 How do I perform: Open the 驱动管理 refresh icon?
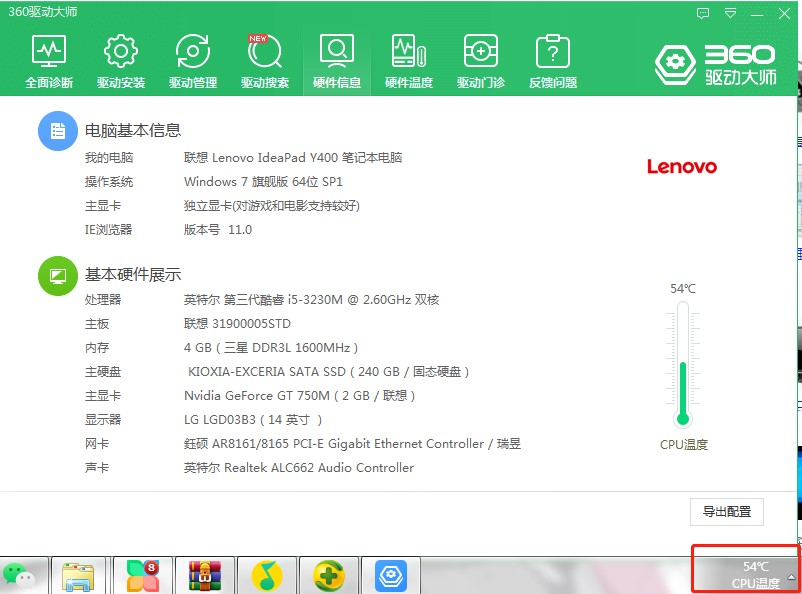(193, 52)
